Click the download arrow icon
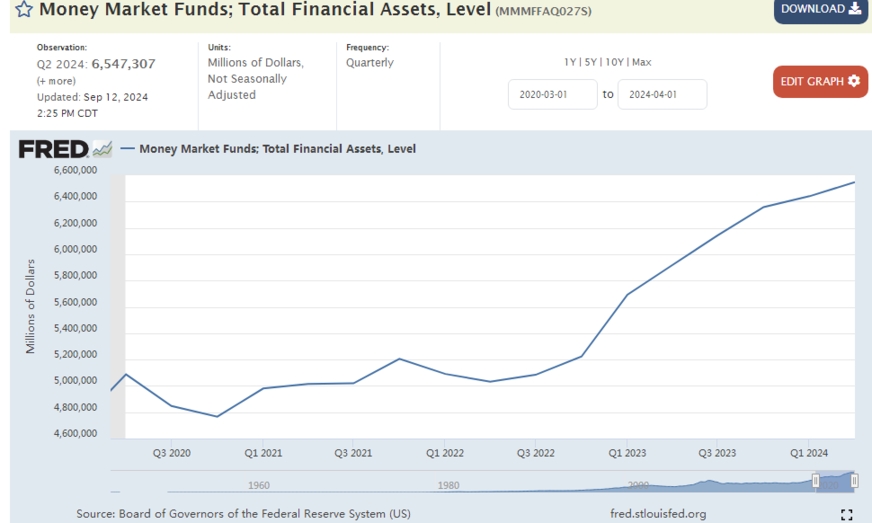This screenshot has height=523, width=872. tap(854, 9)
